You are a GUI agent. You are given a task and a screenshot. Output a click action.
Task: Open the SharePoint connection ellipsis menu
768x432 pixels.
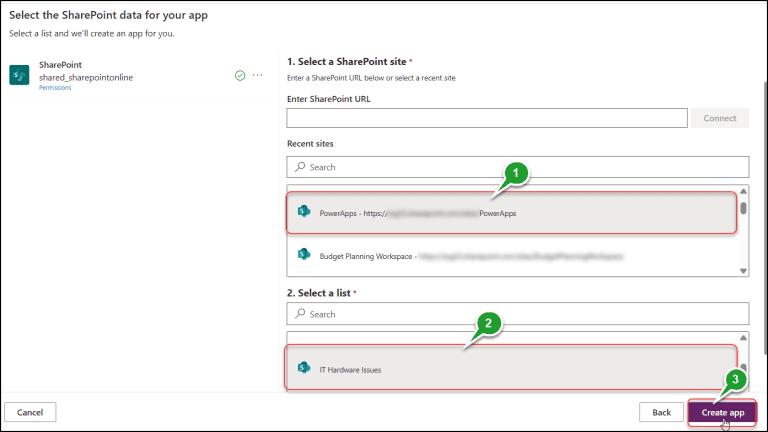[x=258, y=75]
